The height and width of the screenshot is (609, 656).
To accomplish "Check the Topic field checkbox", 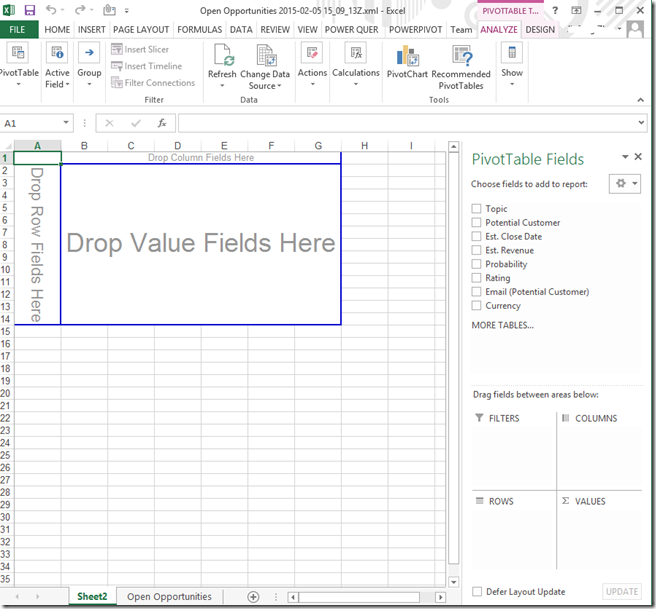I will (476, 208).
